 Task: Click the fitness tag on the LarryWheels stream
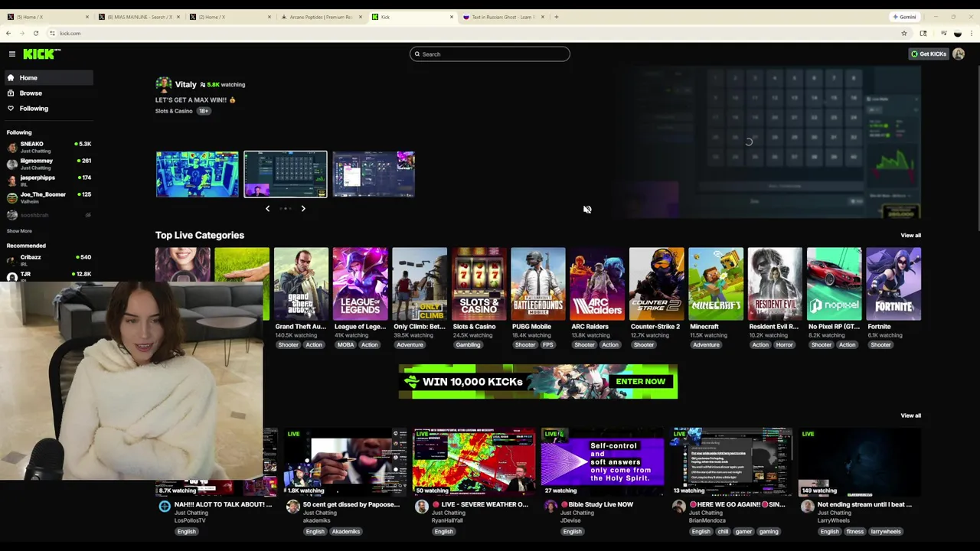pos(854,531)
